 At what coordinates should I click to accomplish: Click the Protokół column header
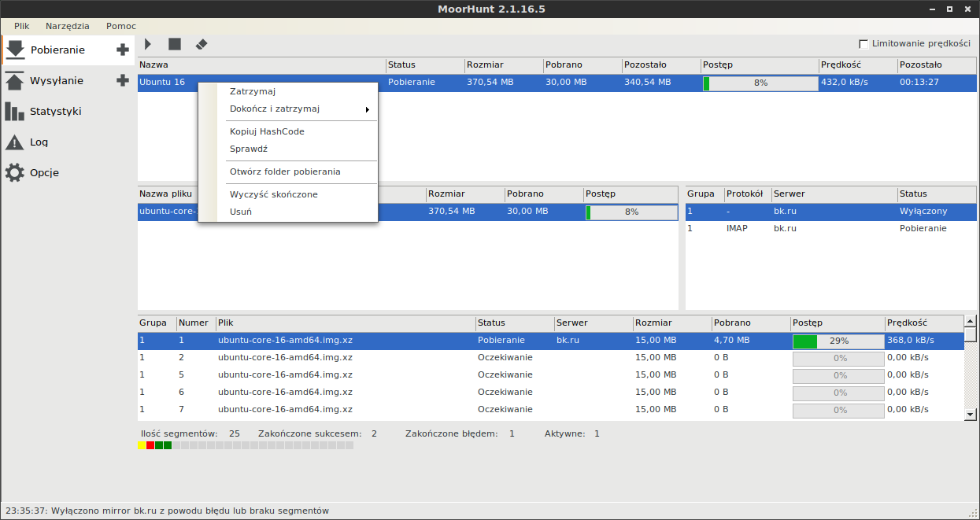[748, 194]
